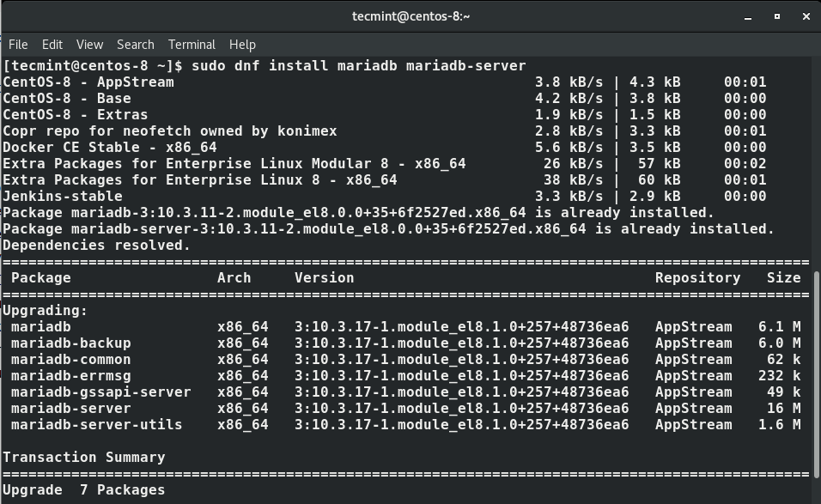This screenshot has height=504, width=821.
Task: Click the Repository column header
Action: point(697,278)
